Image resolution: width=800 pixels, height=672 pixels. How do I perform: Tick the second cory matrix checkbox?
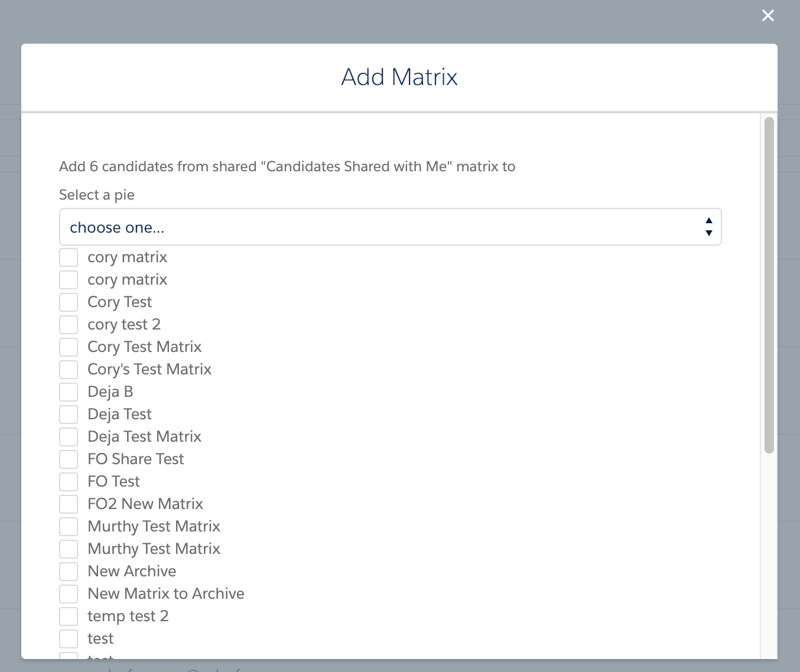69,280
